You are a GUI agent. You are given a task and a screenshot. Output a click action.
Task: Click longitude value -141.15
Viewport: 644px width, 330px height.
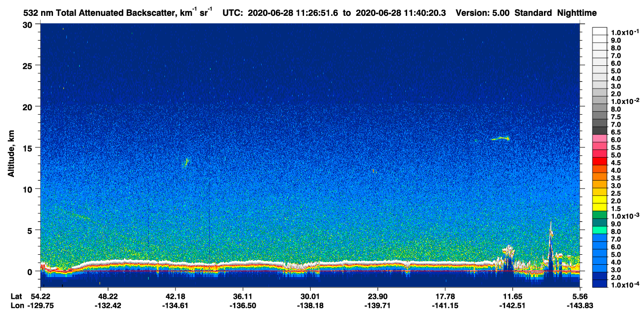(x=445, y=305)
